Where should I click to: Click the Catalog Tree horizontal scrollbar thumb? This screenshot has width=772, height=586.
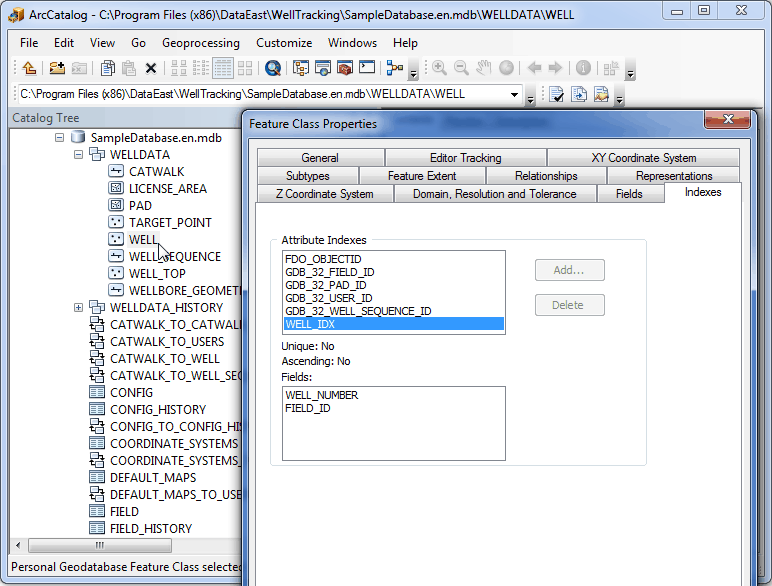point(100,545)
